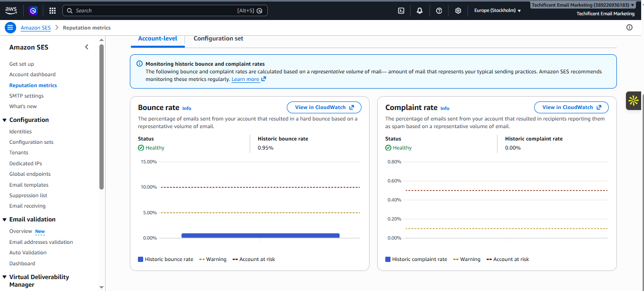644x291 pixels.
Task: Switch to the Account-level tab
Action: 157,39
